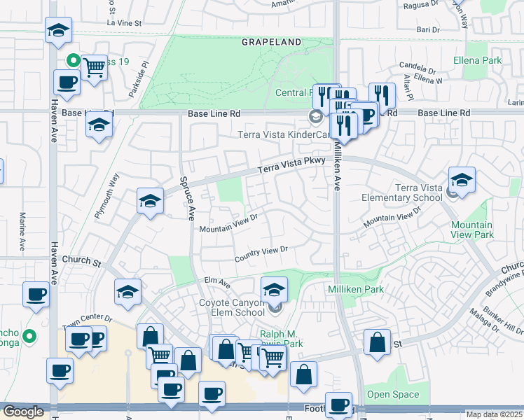Click the GRAPELAND neighborhood label
The height and width of the screenshot is (420, 524).
click(x=271, y=42)
